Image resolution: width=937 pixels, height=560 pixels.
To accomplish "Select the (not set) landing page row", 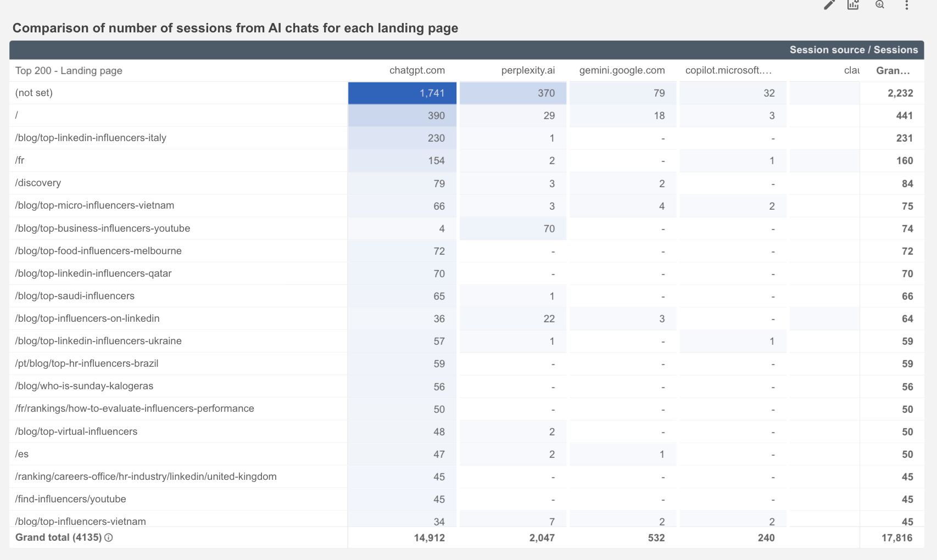I will pyautogui.click(x=34, y=93).
